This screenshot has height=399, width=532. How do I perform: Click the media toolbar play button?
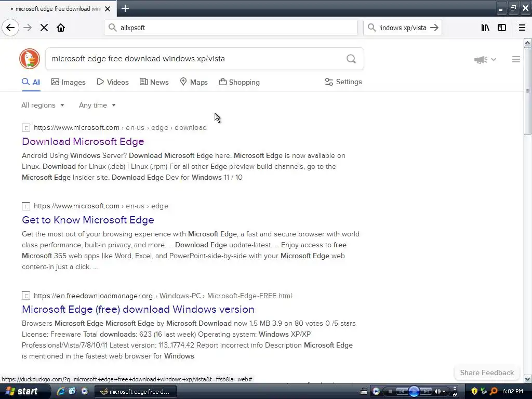(414, 392)
